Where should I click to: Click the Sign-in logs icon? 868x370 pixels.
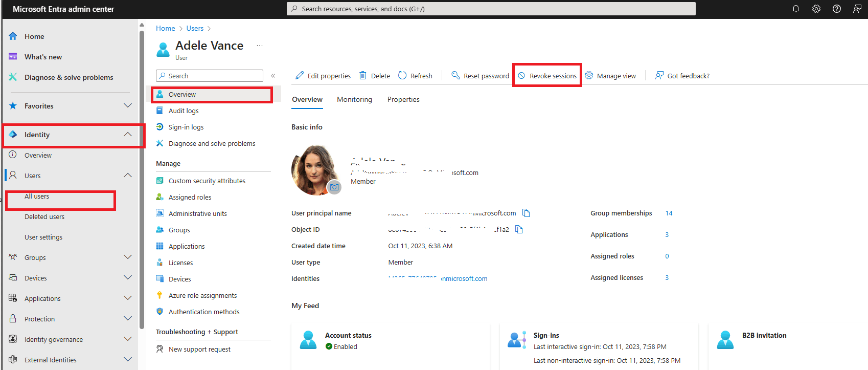click(159, 127)
